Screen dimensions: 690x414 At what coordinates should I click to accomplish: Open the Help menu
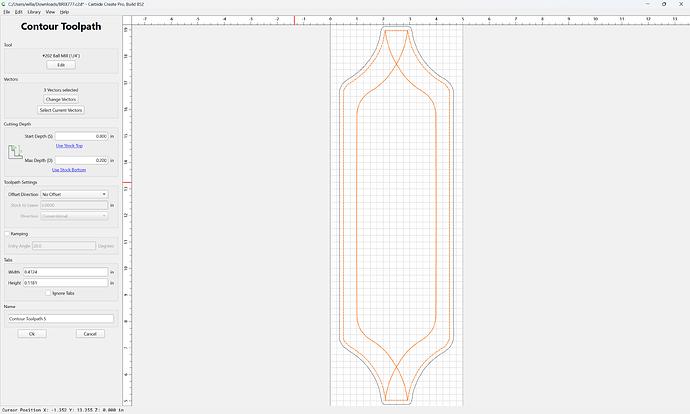coord(64,12)
